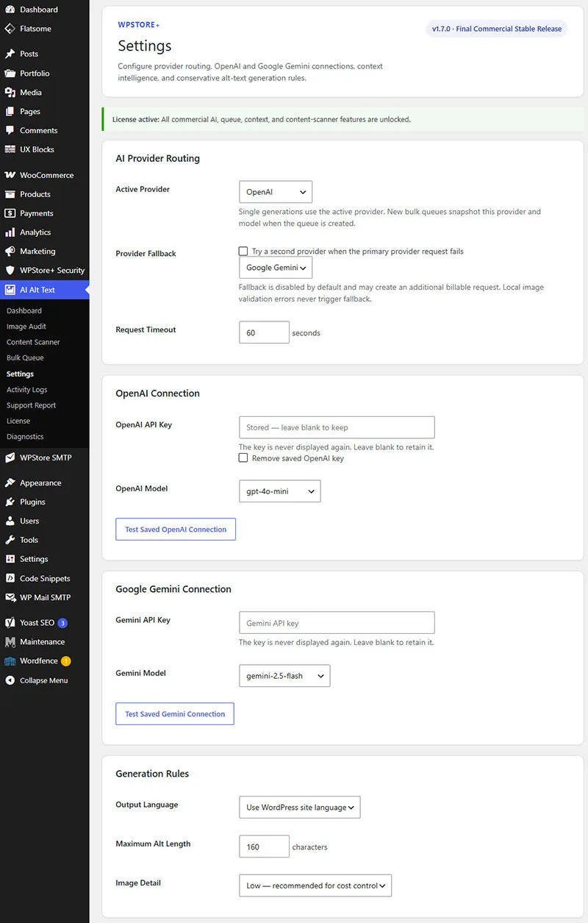This screenshot has height=923, width=588.
Task: Click the Maintenance M icon
Action: point(10,641)
